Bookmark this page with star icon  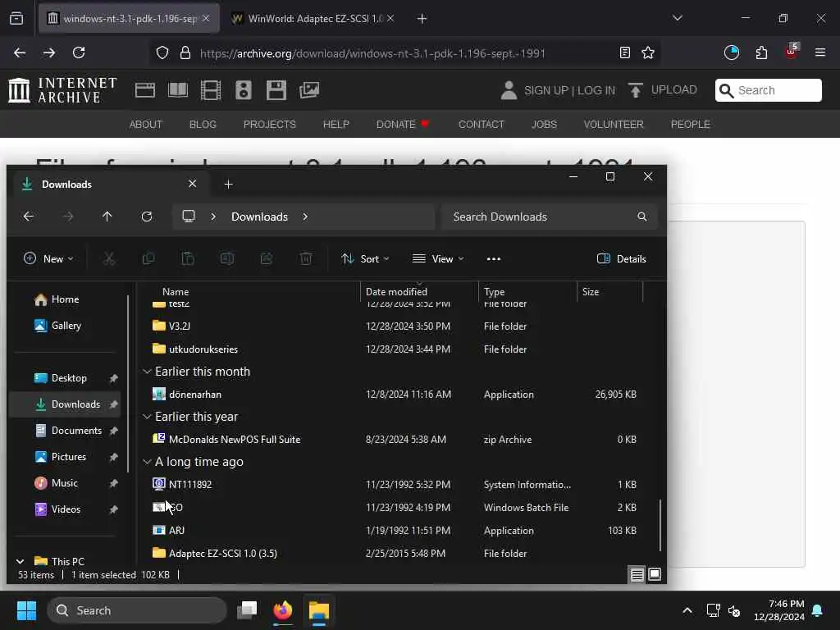coord(648,52)
